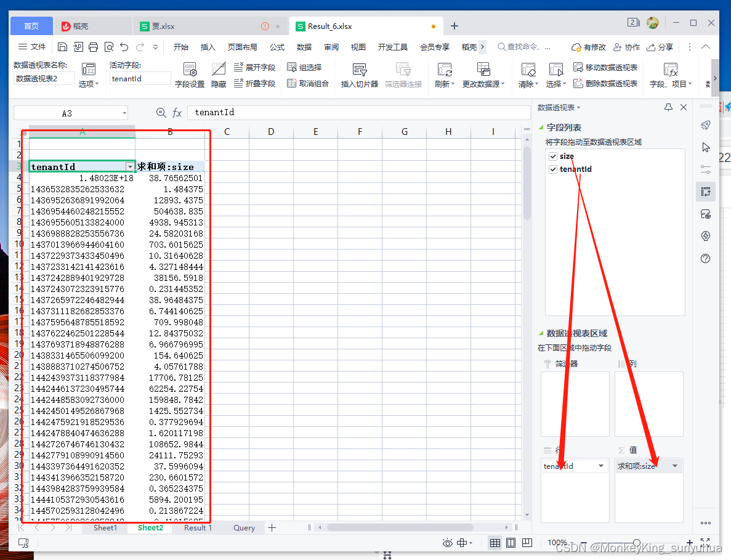Click the settings sliders icon in right sidebar

706,169
